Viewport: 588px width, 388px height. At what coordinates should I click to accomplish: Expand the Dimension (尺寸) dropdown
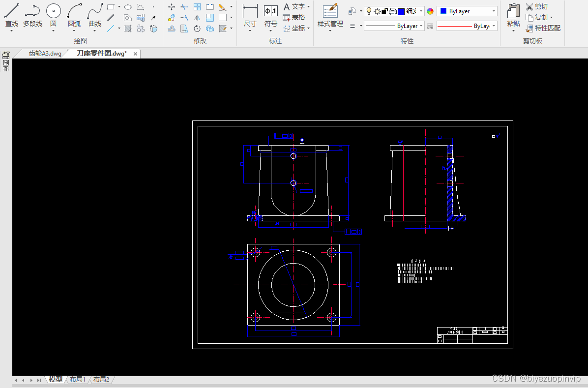pyautogui.click(x=250, y=30)
